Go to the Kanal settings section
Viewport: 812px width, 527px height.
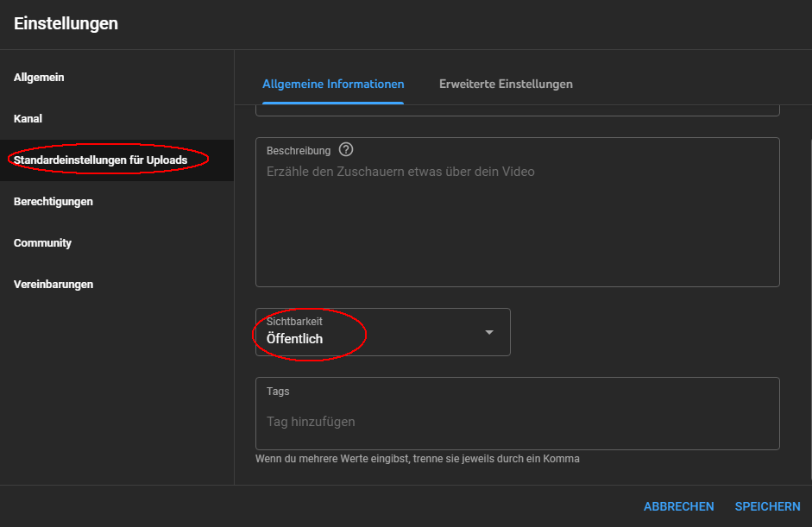28,119
